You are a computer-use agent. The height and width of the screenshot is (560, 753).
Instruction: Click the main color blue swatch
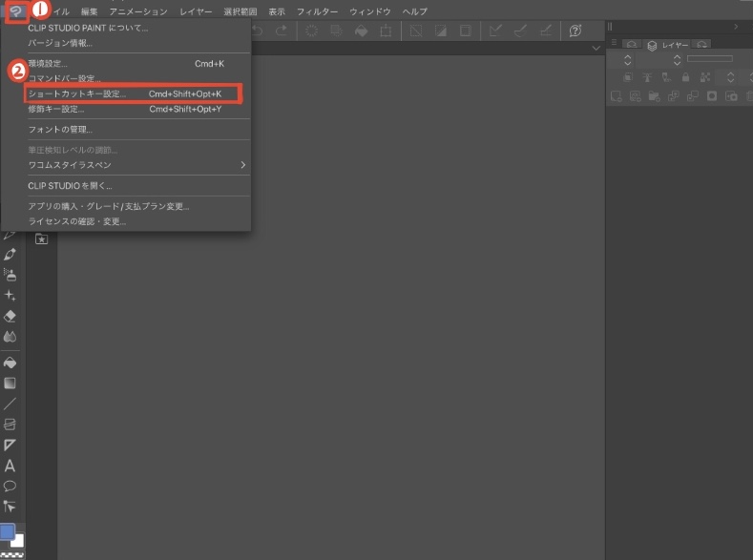(x=7, y=531)
